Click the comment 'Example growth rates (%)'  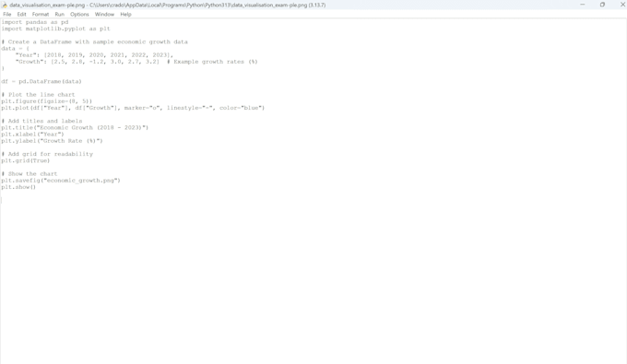pyautogui.click(x=212, y=62)
